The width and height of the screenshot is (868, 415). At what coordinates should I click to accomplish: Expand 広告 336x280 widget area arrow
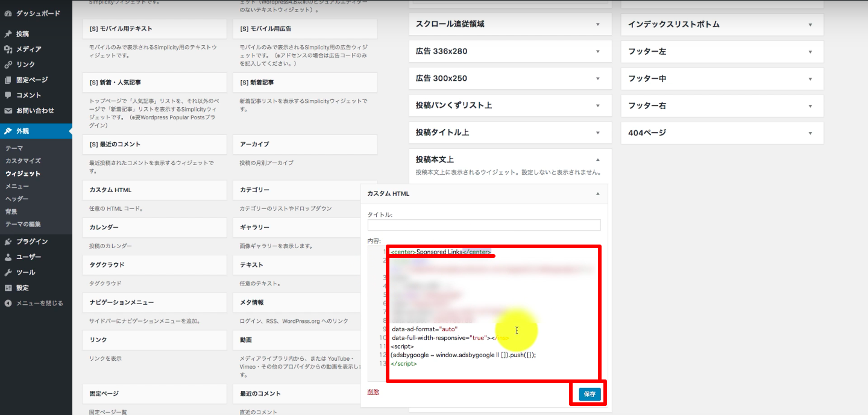tap(598, 51)
